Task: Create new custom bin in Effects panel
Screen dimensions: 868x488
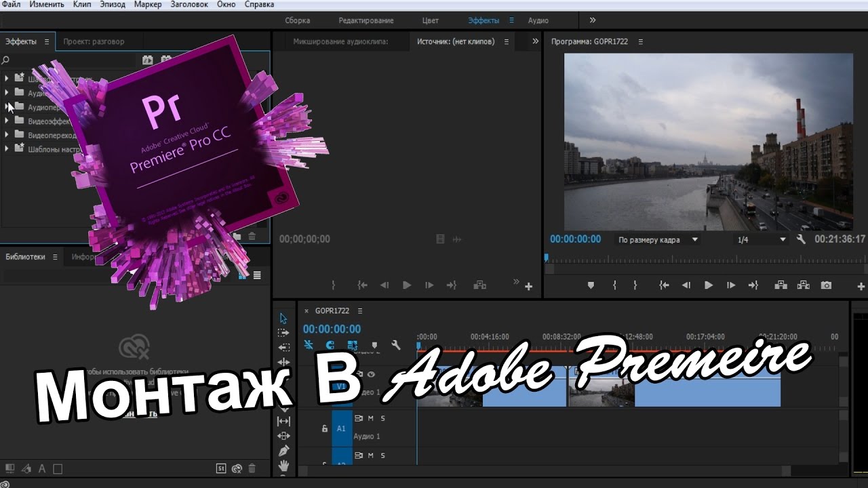Action: tap(237, 237)
